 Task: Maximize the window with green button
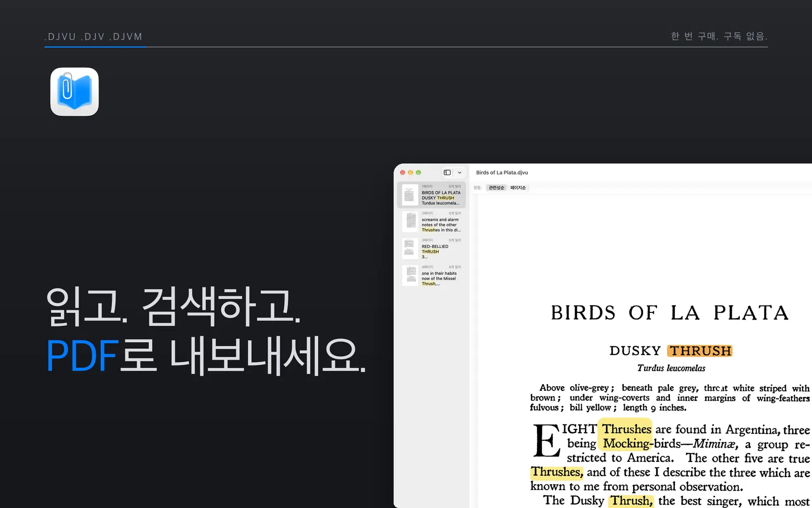click(x=419, y=173)
